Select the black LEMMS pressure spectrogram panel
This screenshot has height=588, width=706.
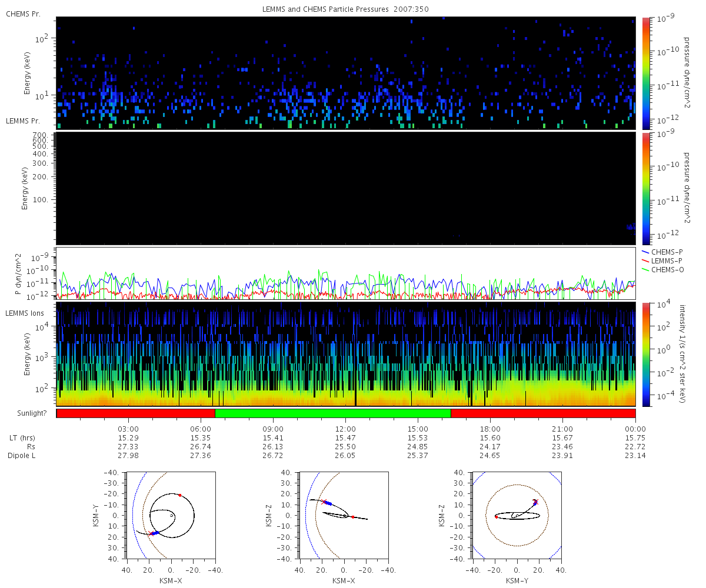(x=346, y=188)
